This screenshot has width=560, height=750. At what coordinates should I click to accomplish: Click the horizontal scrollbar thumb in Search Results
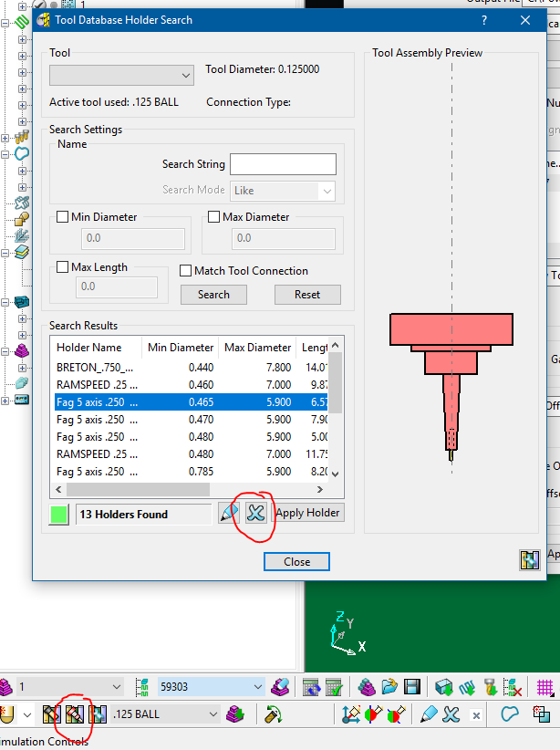pos(138,489)
